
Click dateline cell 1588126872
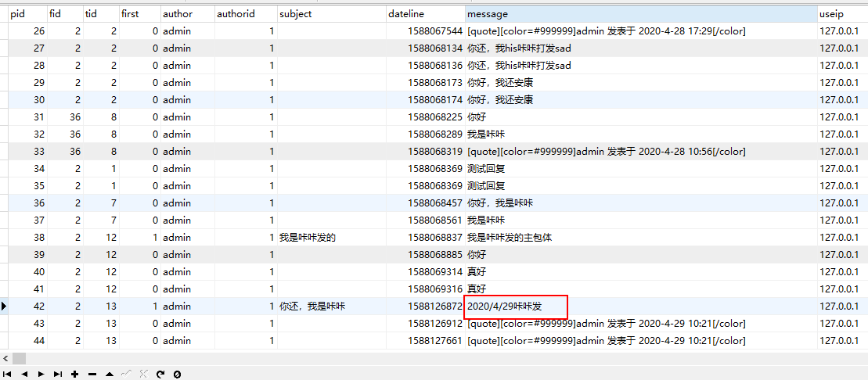(426, 306)
